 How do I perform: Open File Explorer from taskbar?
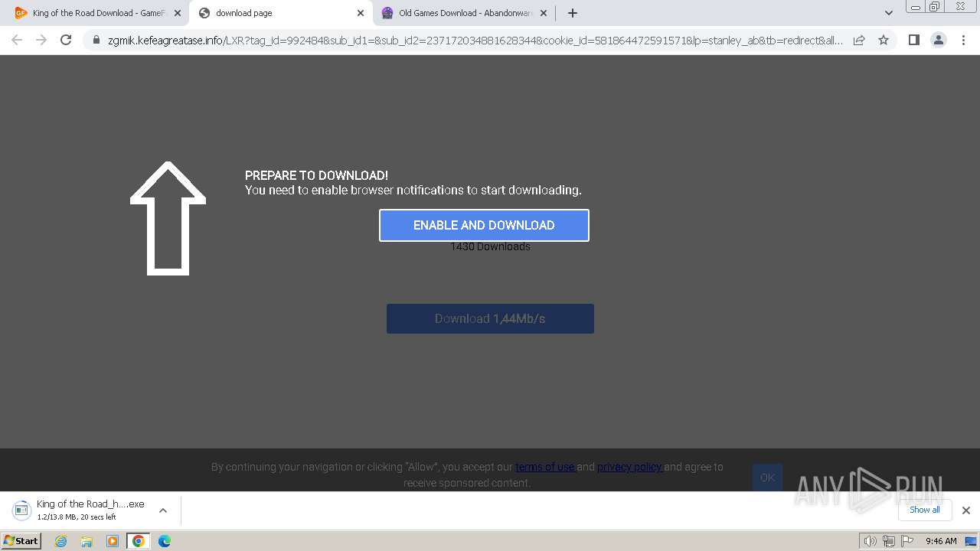click(87, 541)
